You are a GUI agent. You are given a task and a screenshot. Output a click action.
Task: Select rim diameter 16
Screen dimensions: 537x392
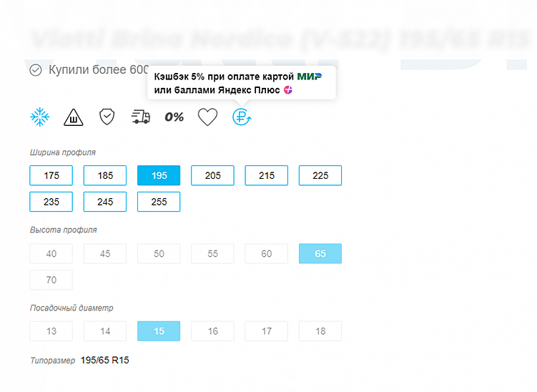coord(212,331)
